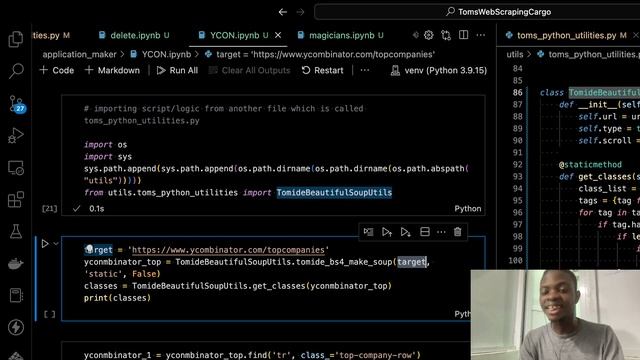Click the @staticmethod decorator text
This screenshot has width=640, height=360.
(590, 164)
